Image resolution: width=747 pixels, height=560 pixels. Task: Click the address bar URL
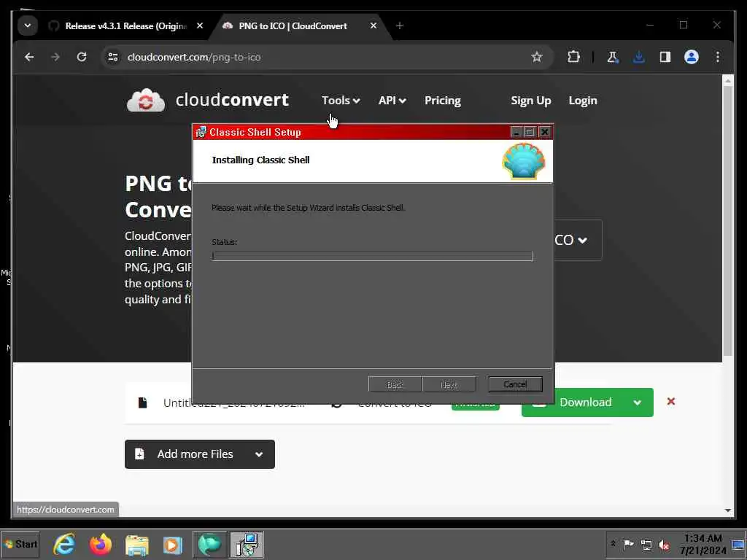(194, 57)
